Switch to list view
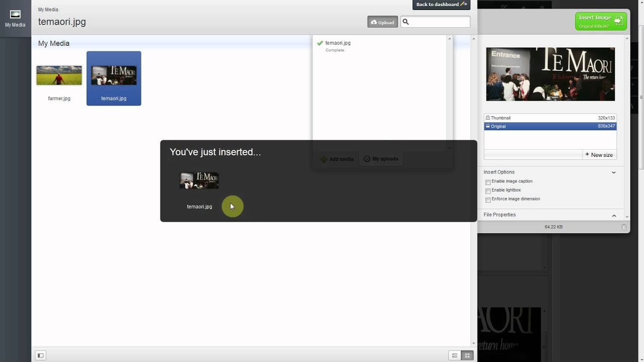The width and height of the screenshot is (644, 362). click(455, 355)
